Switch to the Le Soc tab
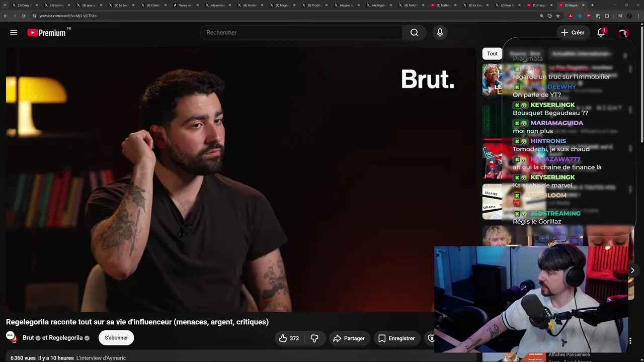The image size is (644, 362). pos(121,5)
